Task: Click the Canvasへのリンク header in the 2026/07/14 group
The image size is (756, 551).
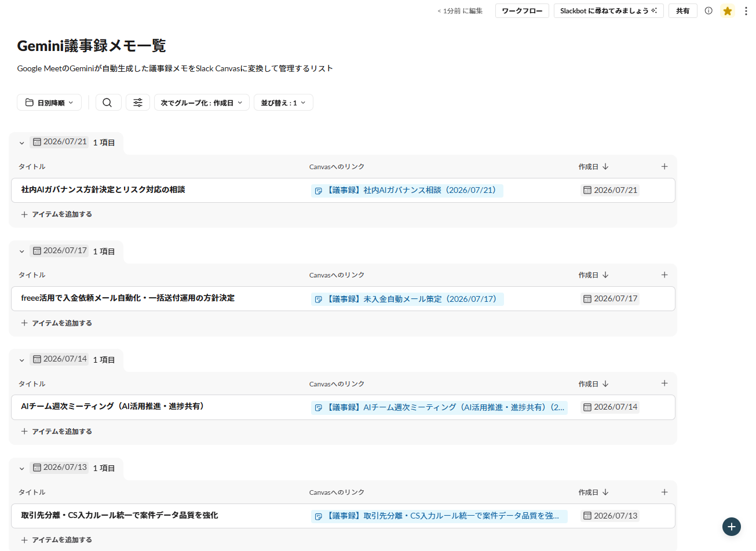Action: click(x=337, y=384)
